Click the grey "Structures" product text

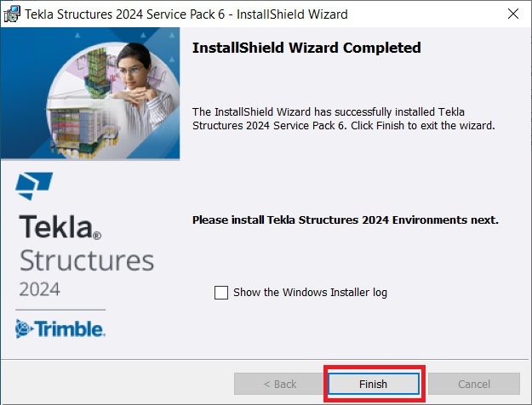click(86, 260)
